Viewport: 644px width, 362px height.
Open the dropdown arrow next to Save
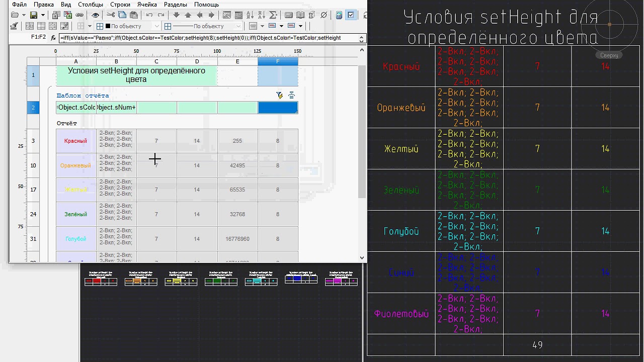point(43,15)
